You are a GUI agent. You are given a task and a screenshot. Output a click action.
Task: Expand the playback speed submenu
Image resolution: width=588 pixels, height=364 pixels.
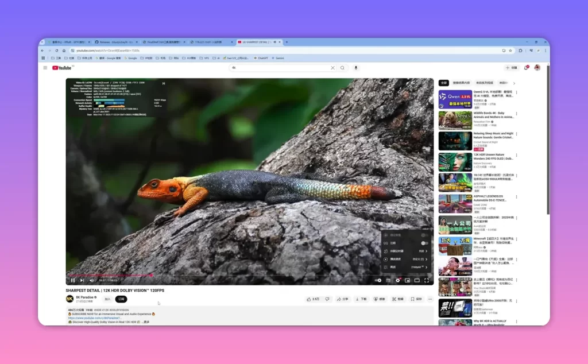click(406, 259)
